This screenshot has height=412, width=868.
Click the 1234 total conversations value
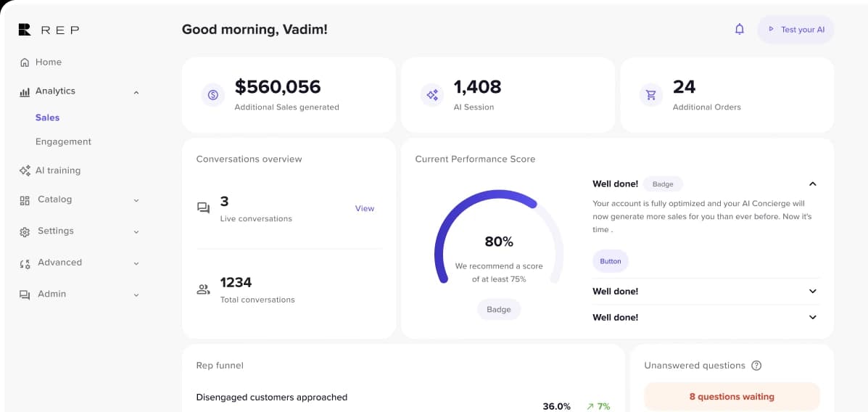[x=236, y=282]
